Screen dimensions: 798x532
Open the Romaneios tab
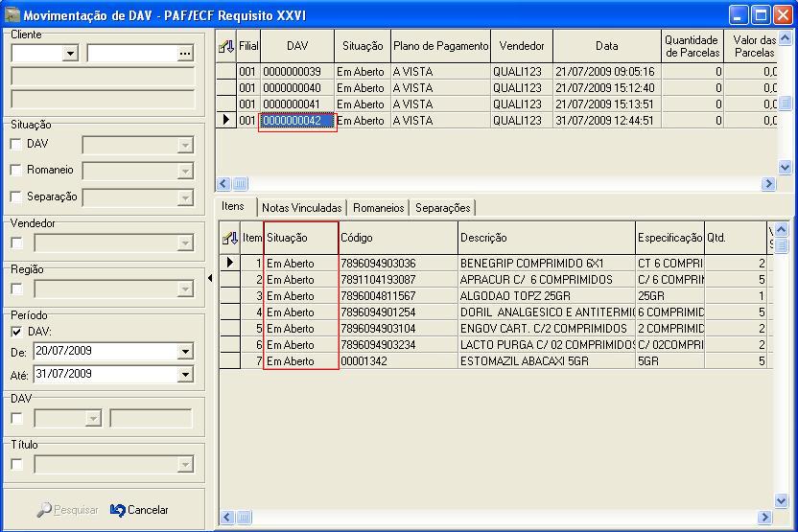(x=379, y=208)
